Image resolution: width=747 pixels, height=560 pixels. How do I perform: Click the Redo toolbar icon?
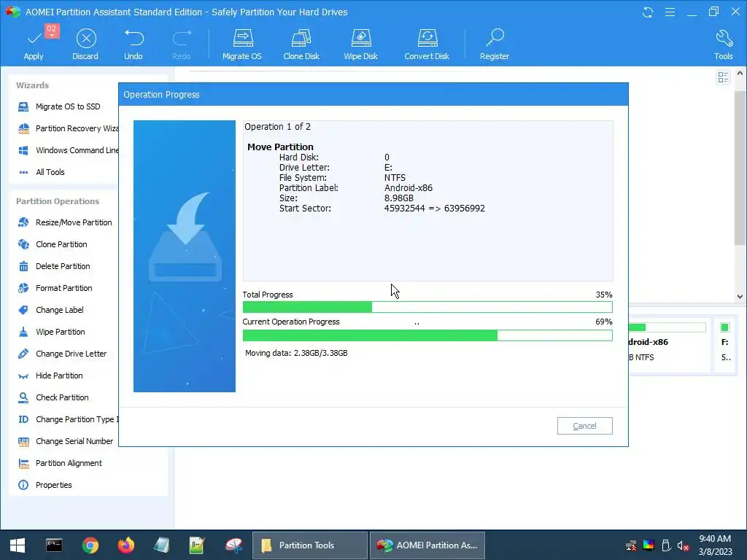[182, 44]
